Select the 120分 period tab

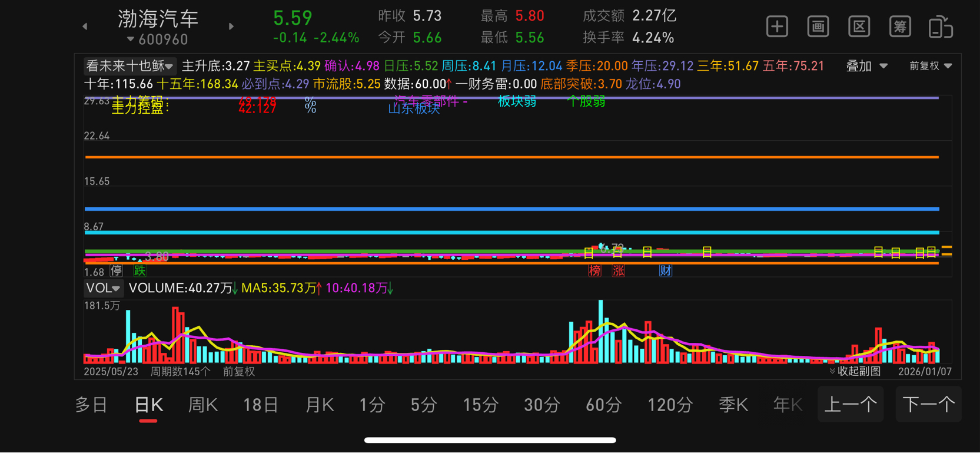[x=670, y=405]
